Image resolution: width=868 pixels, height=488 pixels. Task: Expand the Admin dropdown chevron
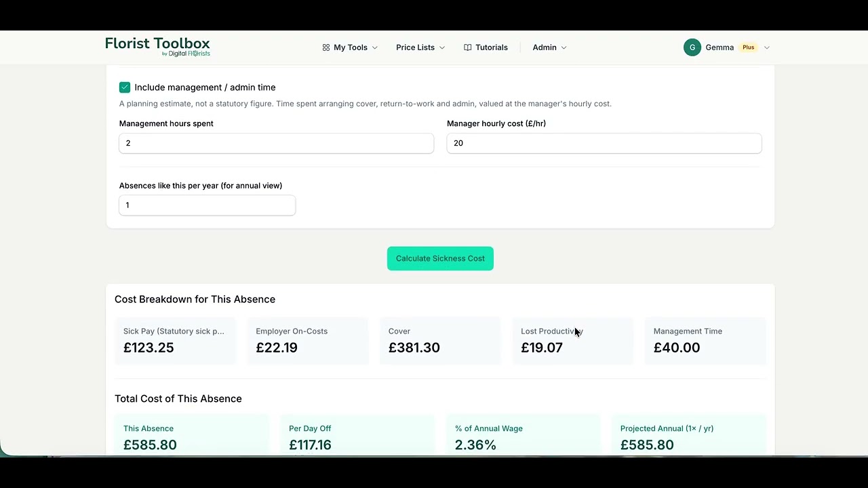564,47
